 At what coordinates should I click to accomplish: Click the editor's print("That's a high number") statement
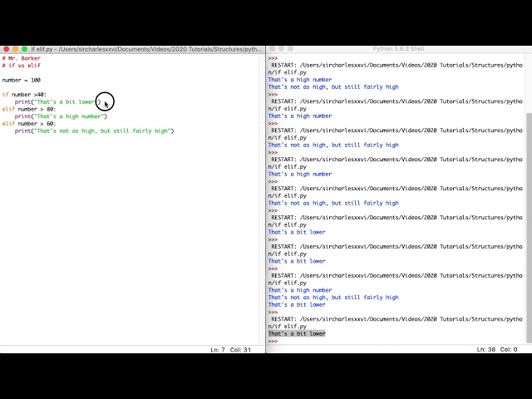click(x=61, y=116)
